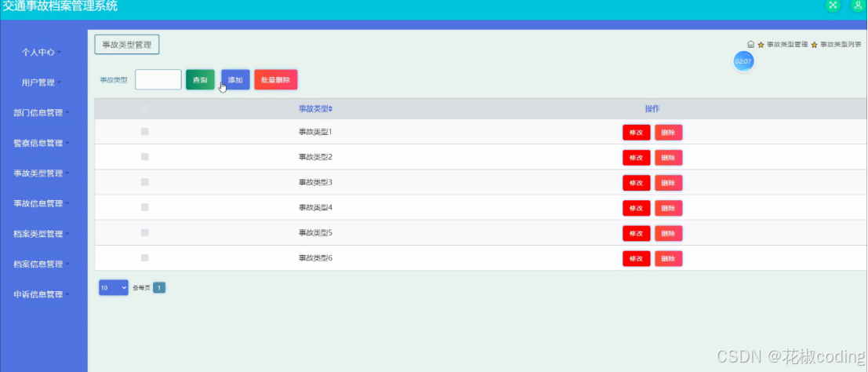
Task: Click the fullscreen icon in header
Action: (x=833, y=5)
